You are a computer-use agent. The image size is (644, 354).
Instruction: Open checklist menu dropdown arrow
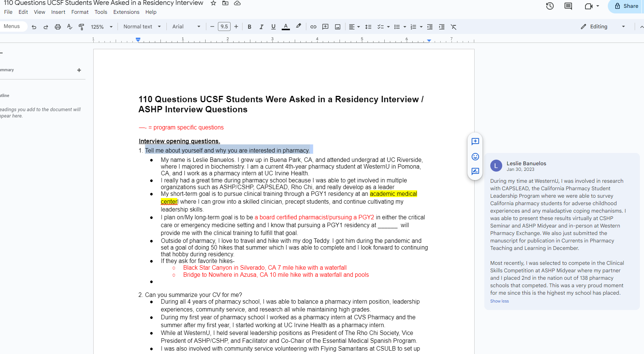(388, 27)
